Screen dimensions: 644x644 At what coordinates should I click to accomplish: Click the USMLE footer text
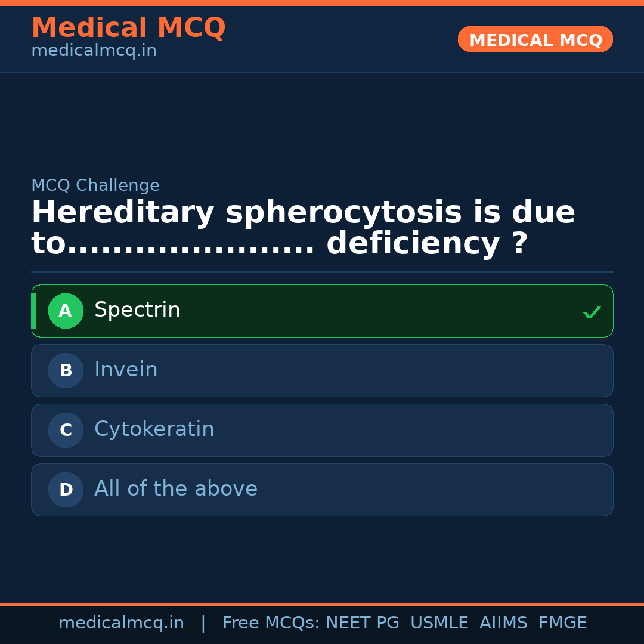coord(439,623)
